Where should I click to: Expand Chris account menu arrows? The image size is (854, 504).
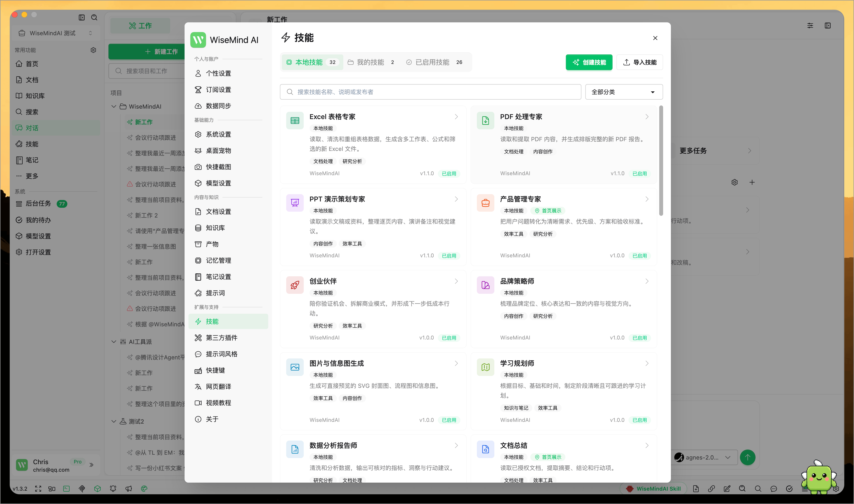91,465
